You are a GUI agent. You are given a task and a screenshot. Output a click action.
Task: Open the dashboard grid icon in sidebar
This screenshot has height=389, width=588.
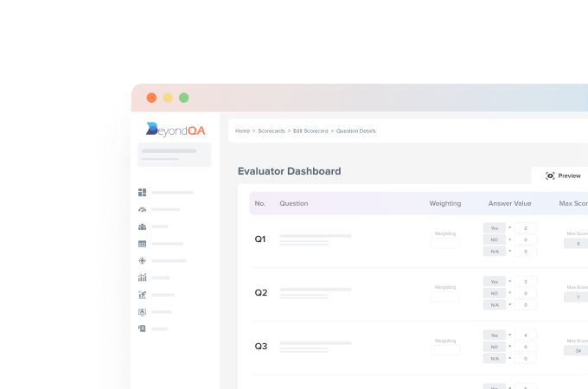[x=142, y=192]
